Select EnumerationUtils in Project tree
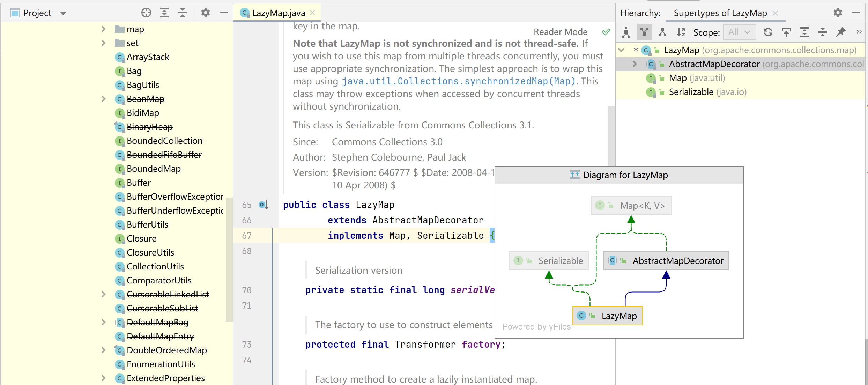This screenshot has width=868, height=385. [161, 364]
